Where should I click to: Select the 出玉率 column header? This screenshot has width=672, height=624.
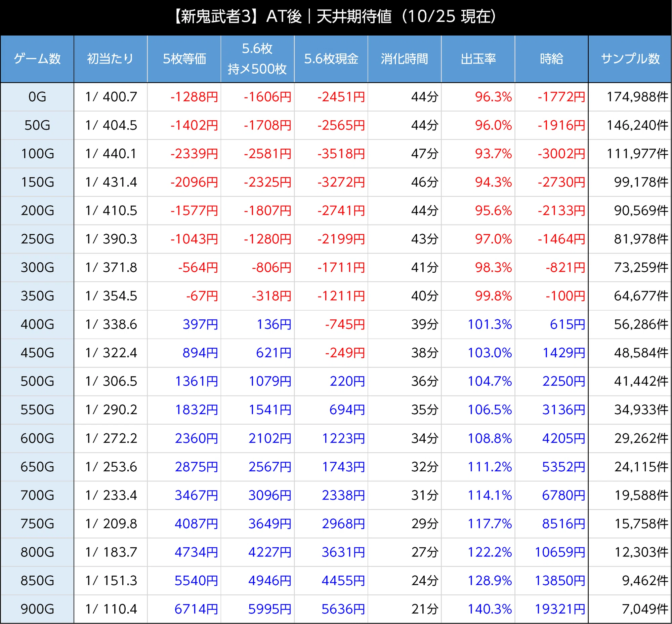[478, 59]
